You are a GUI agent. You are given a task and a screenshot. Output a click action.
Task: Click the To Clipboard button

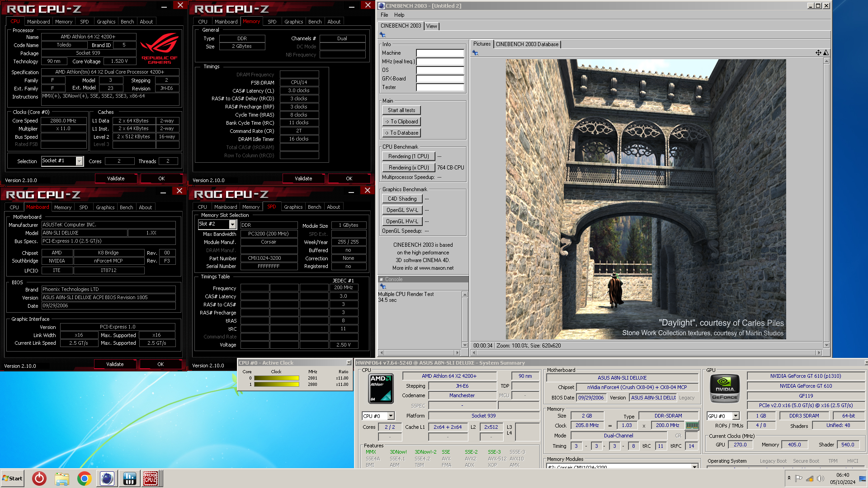coord(401,122)
